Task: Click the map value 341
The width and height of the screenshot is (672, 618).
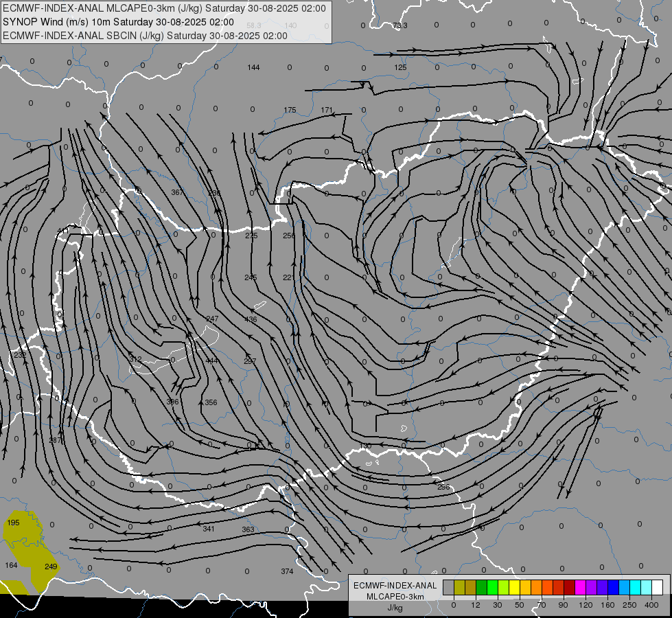Action: coord(208,529)
